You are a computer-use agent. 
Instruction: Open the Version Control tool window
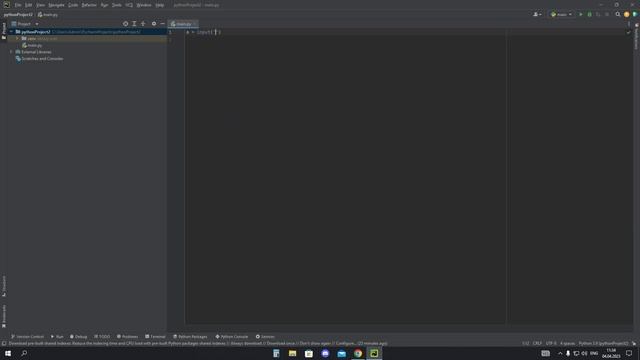(x=27, y=337)
